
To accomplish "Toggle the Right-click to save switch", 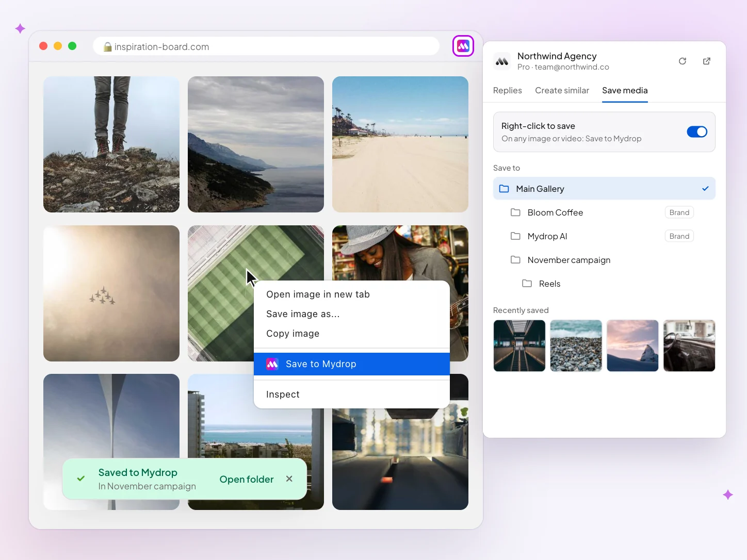I will pyautogui.click(x=697, y=132).
